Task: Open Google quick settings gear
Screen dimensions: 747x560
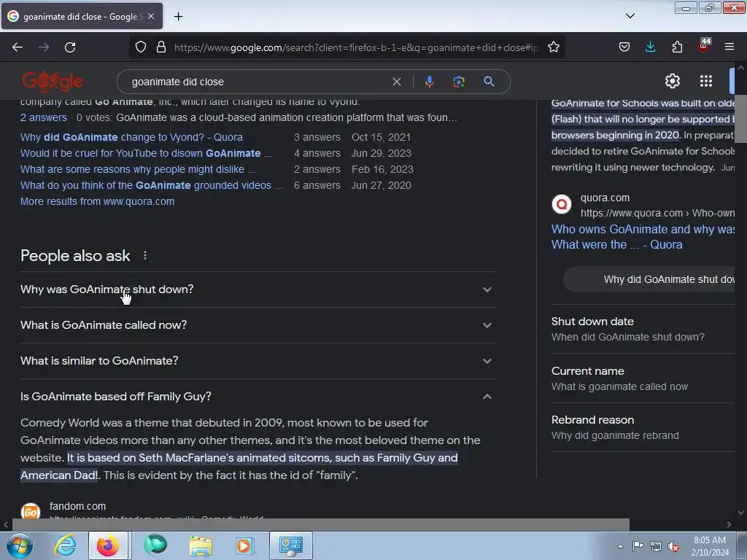Action: [672, 81]
